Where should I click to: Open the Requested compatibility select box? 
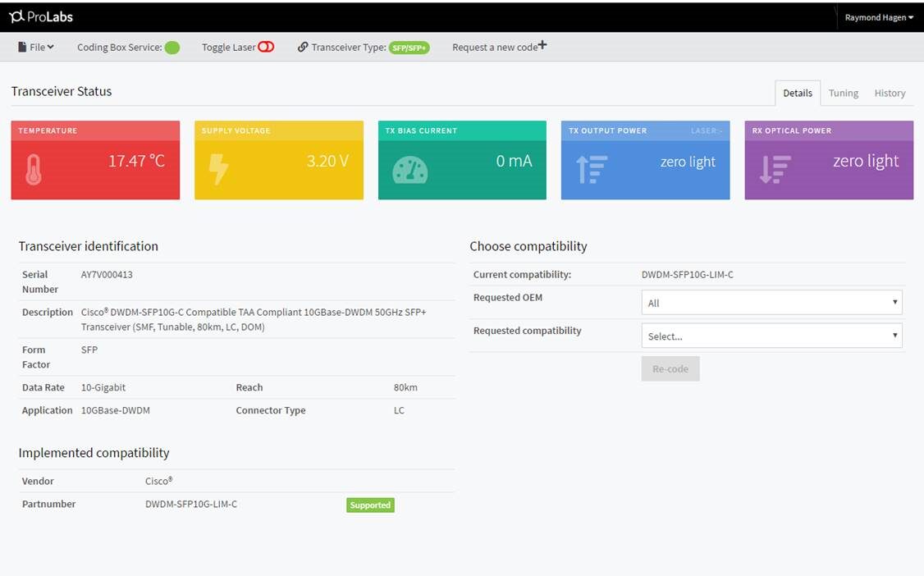[771, 336]
